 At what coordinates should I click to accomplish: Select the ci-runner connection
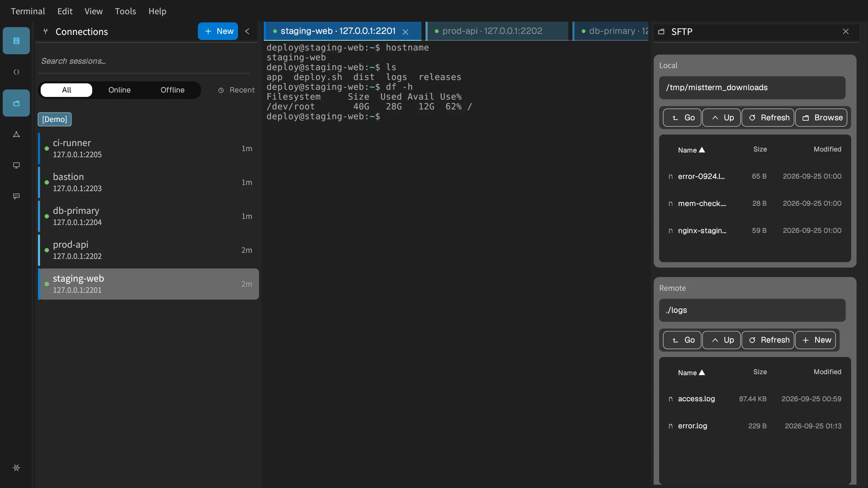tap(149, 148)
